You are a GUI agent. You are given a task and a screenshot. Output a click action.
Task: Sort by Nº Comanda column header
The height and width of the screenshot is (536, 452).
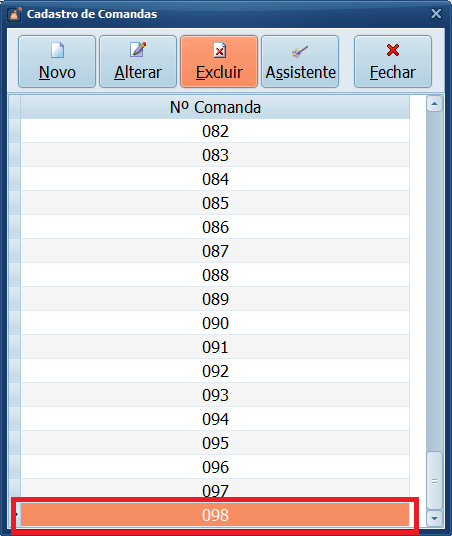(215, 107)
